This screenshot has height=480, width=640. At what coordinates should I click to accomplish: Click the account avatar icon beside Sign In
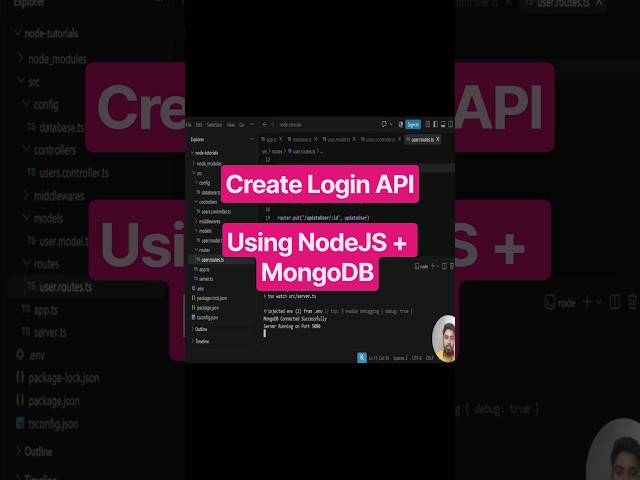coord(400,124)
